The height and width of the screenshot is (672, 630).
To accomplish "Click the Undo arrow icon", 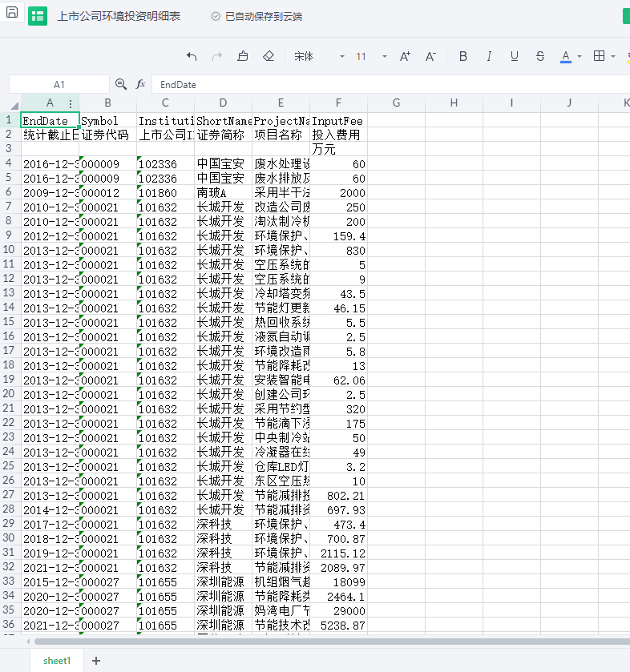I will pos(192,56).
